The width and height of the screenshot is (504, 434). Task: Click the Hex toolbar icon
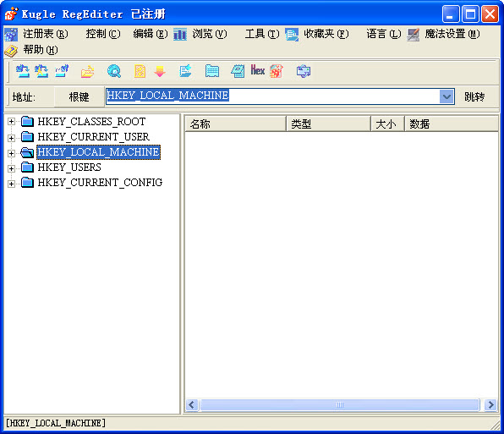[257, 70]
